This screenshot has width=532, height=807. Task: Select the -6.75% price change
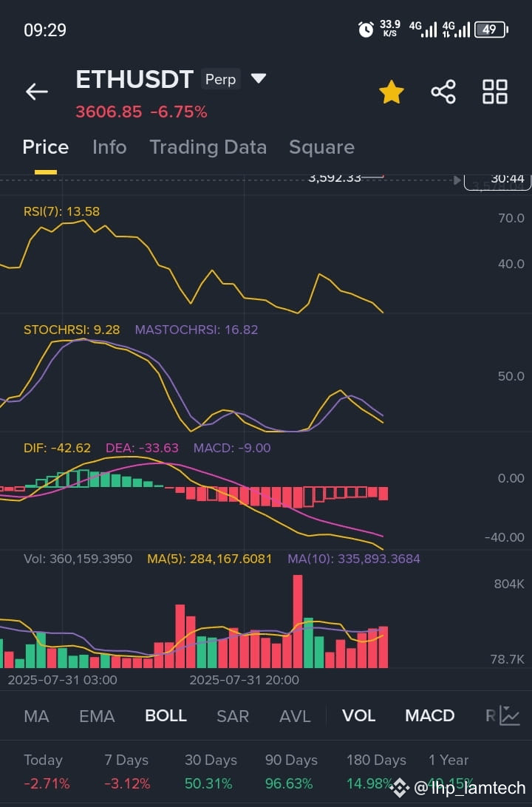pos(179,112)
